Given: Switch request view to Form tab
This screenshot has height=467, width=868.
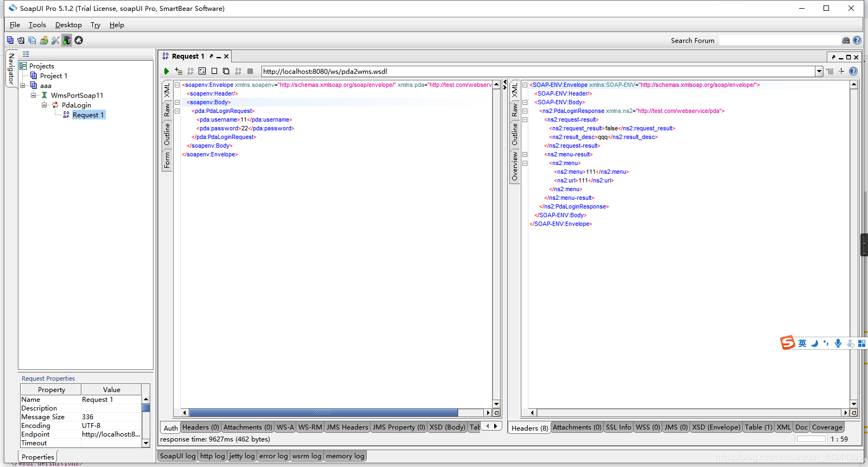Looking at the screenshot, I should 167,160.
